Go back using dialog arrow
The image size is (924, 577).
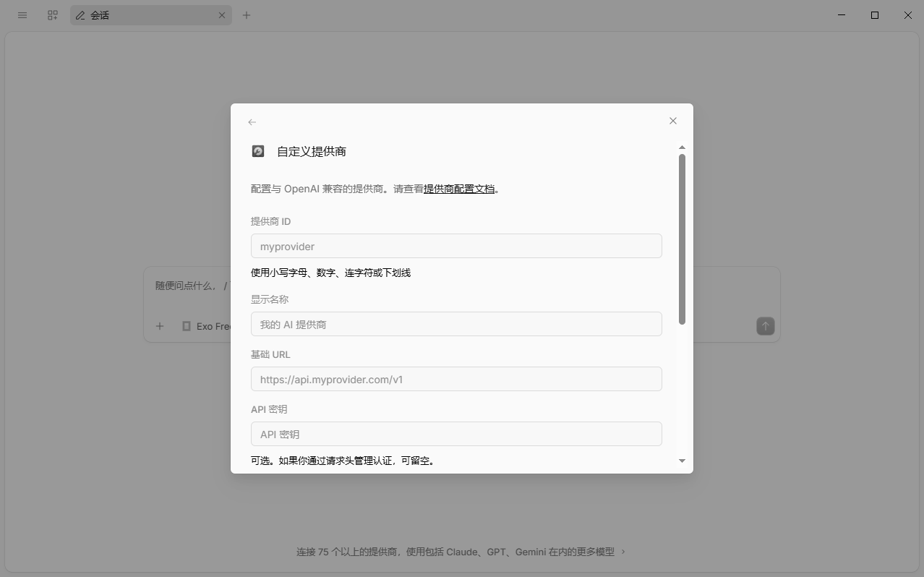point(252,122)
